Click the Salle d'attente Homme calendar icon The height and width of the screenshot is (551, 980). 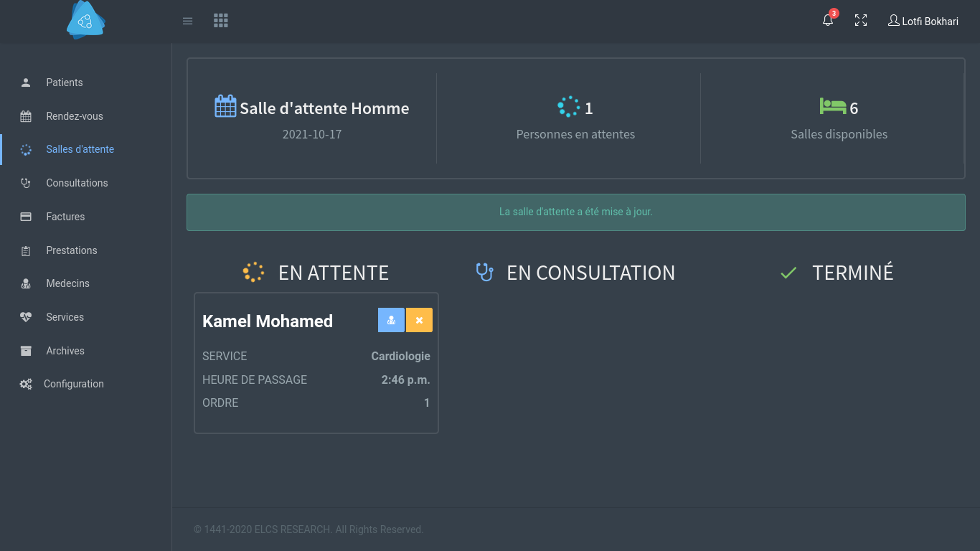pyautogui.click(x=225, y=106)
